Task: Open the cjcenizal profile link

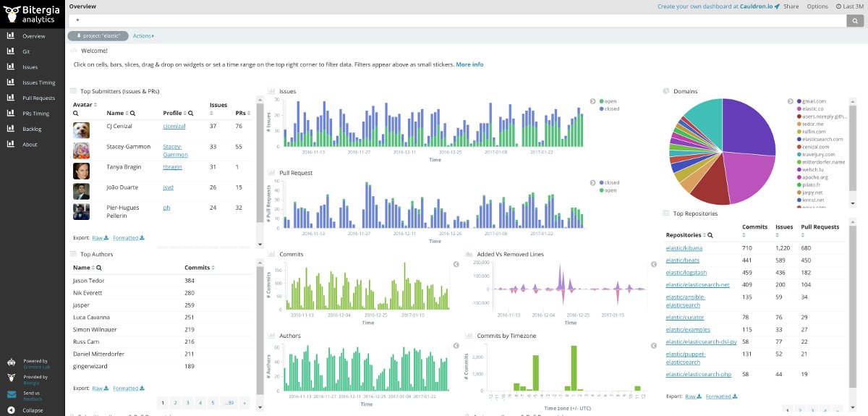Action: (174, 126)
